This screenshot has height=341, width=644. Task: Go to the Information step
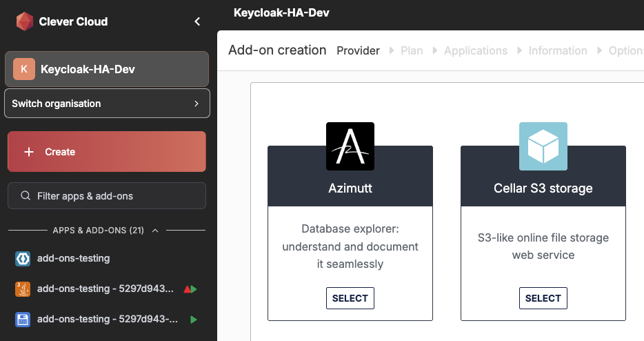pos(558,50)
